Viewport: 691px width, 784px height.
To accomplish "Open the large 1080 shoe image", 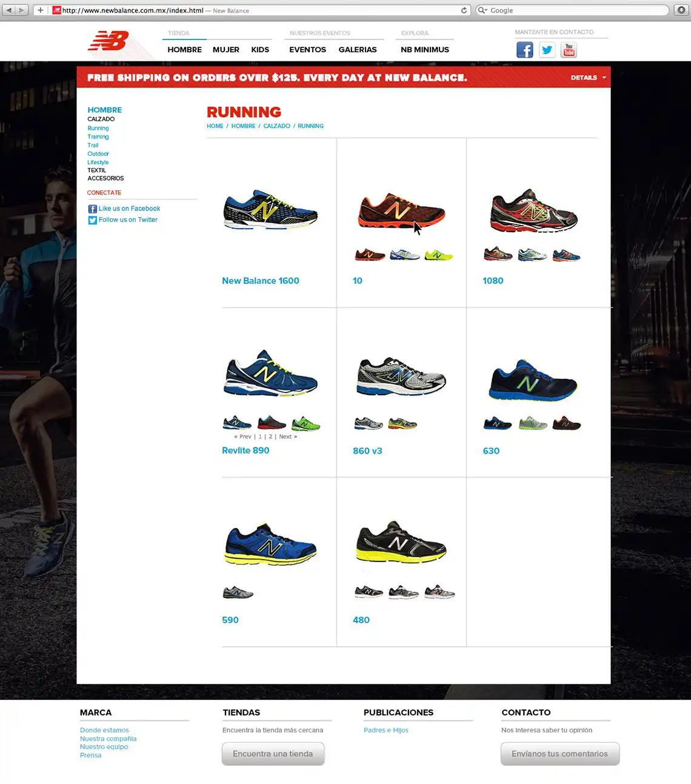I will click(533, 211).
